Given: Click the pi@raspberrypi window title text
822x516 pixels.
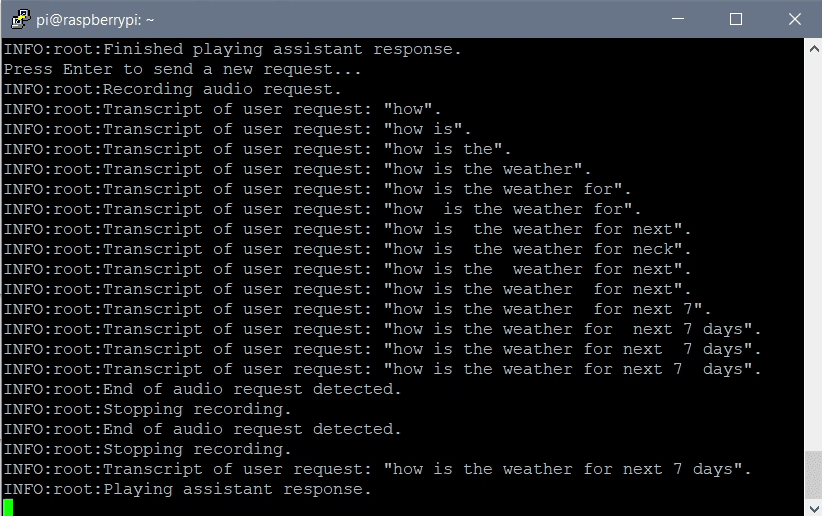Looking at the screenshot, I should point(96,19).
